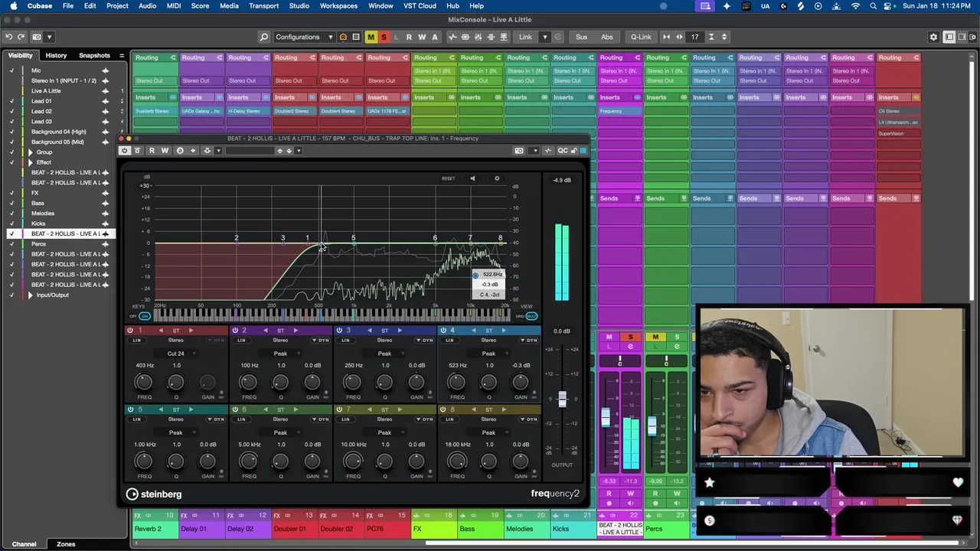Click the speaker audition icon in Frequency
This screenshot has height=551, width=980.
tap(472, 178)
